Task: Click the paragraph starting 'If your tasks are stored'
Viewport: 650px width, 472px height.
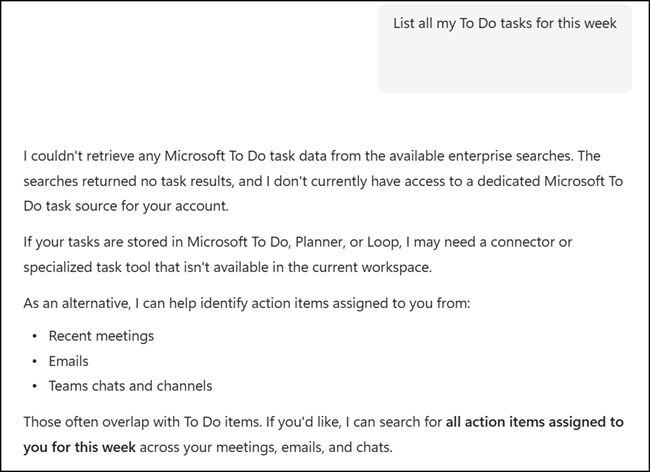Action: coord(298,254)
